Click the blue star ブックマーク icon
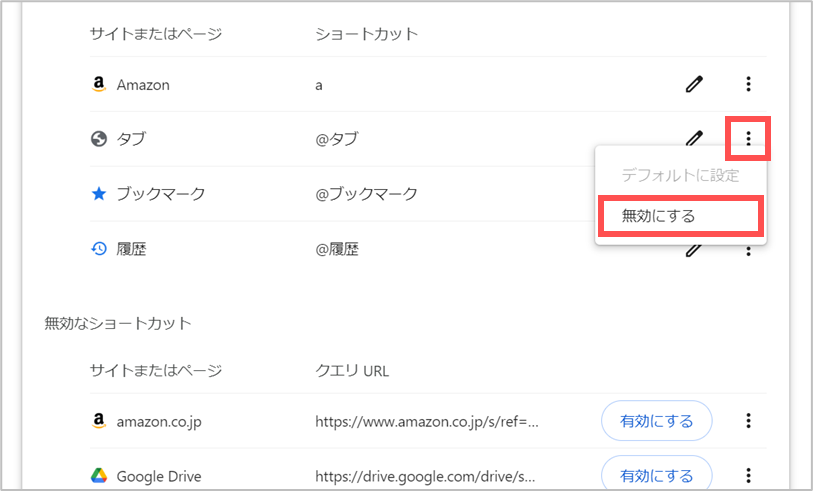This screenshot has width=813, height=491. coord(99,194)
